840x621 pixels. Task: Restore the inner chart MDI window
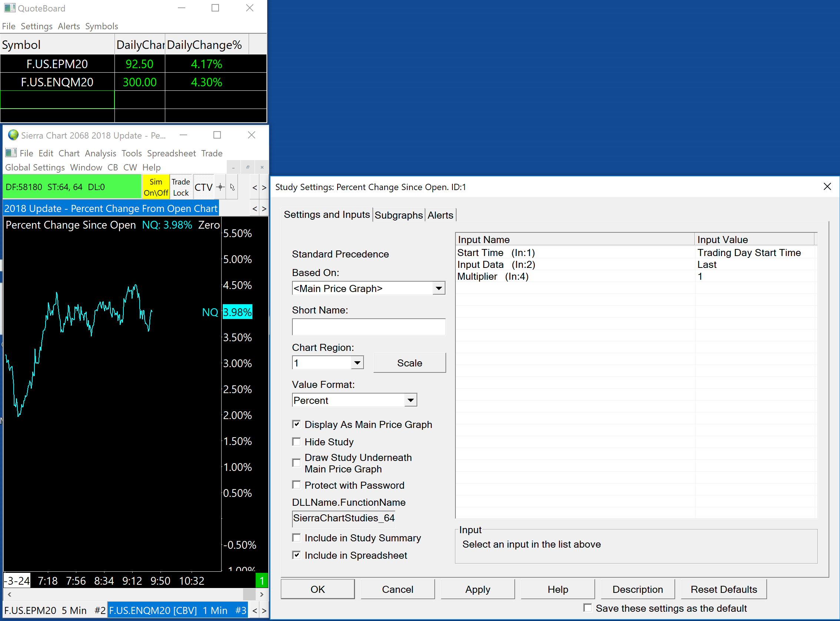248,167
